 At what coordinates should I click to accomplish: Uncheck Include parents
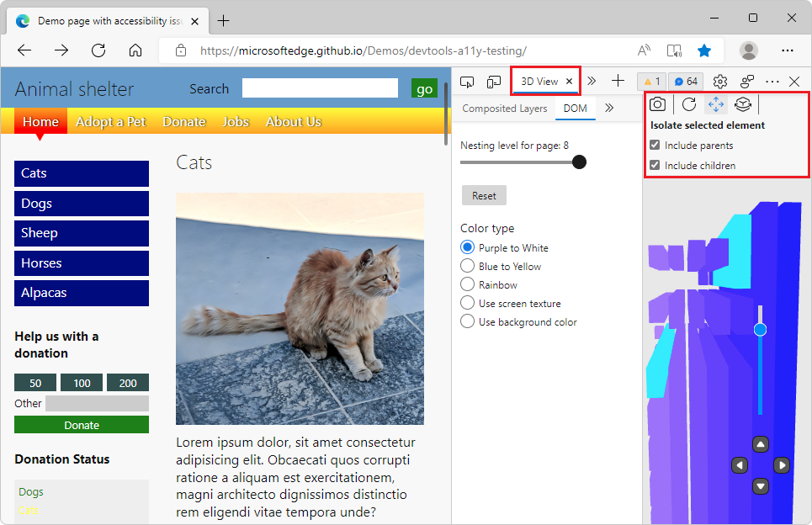tap(655, 145)
